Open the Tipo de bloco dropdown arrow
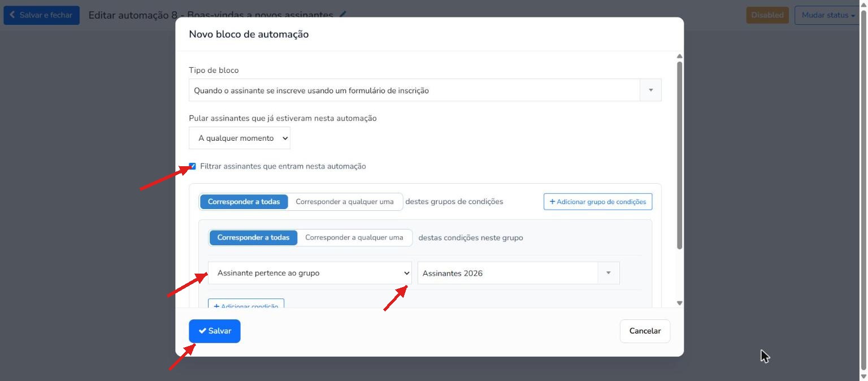The height and width of the screenshot is (381, 868). (x=650, y=90)
